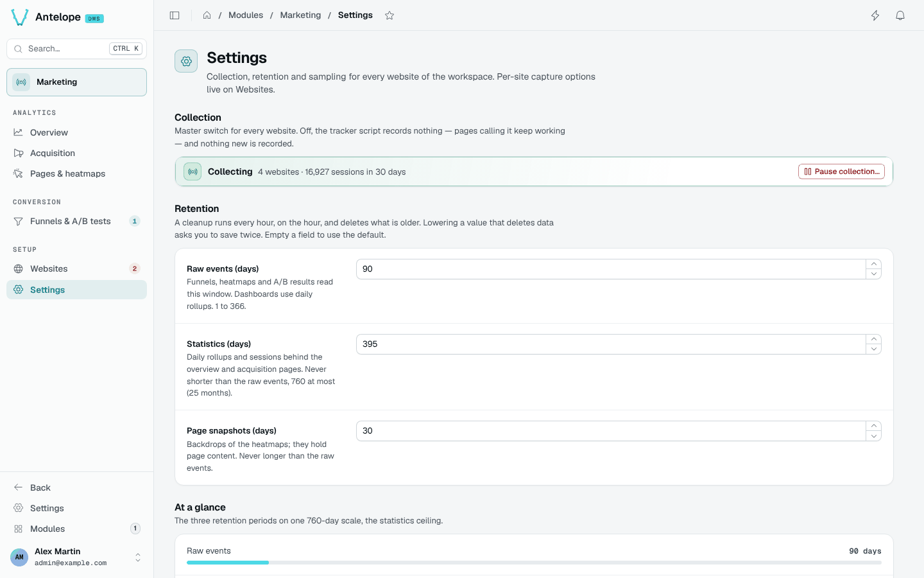The height and width of the screenshot is (578, 924).
Task: Click the Modules breadcrumb
Action: [246, 15]
